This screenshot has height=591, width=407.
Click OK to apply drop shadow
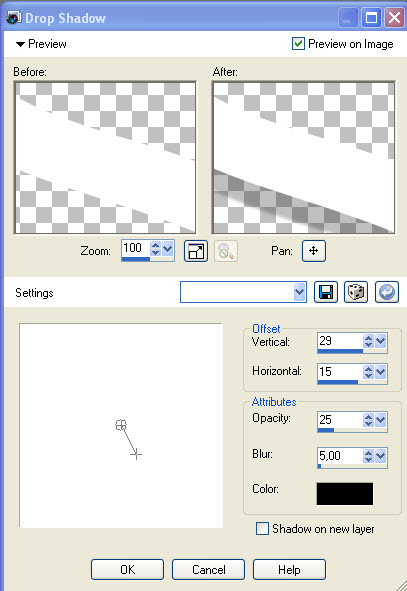click(x=127, y=570)
